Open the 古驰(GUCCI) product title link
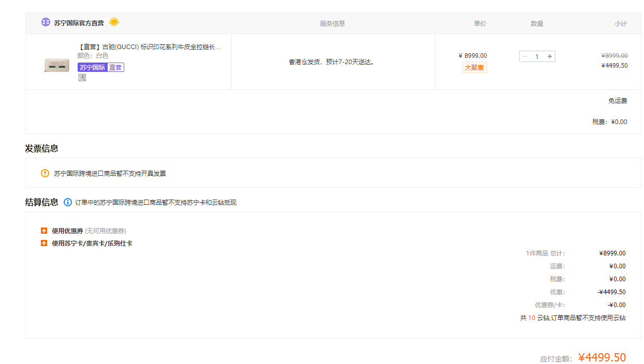The image size is (644, 364). coord(149,47)
